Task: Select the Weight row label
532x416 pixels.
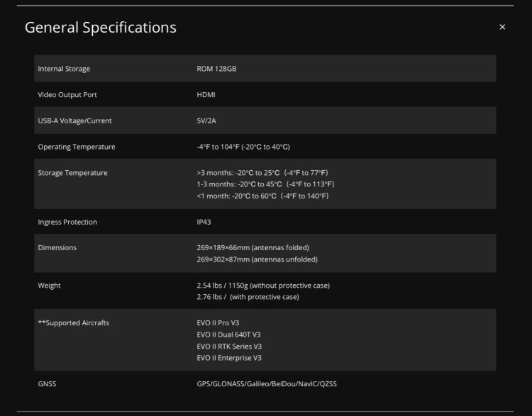Action: tap(49, 286)
